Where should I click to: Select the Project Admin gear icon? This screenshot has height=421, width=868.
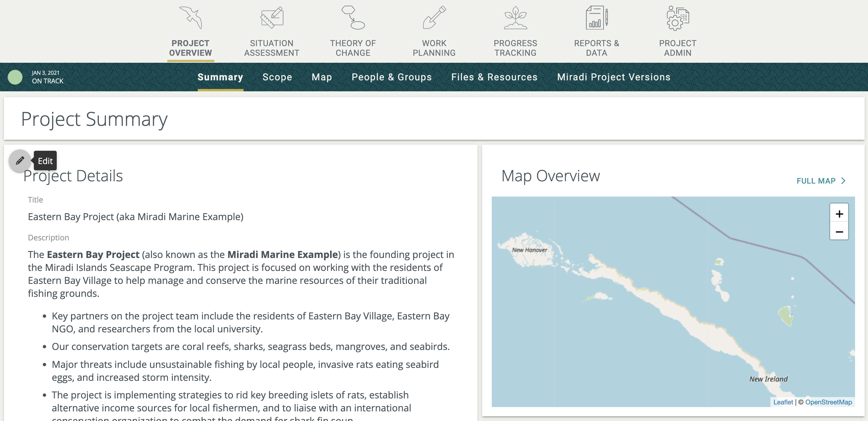click(677, 19)
